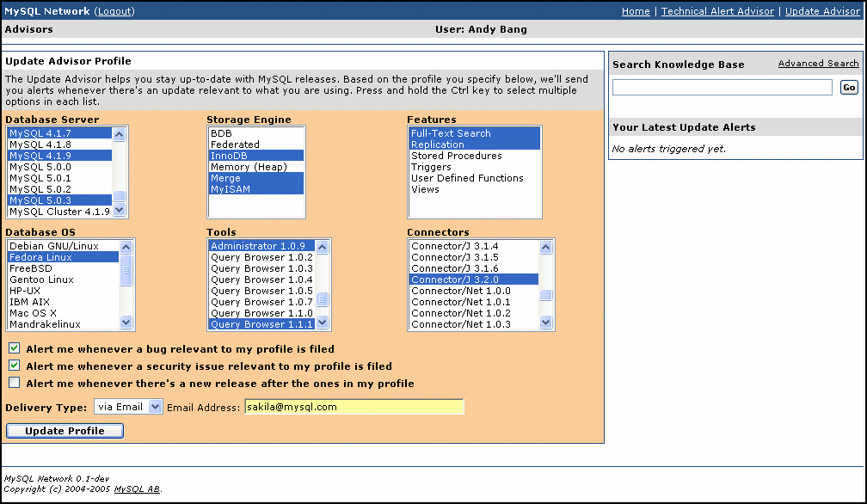This screenshot has height=504, width=867.
Task: Select Fedora Linux in Database OS
Action: click(x=63, y=257)
